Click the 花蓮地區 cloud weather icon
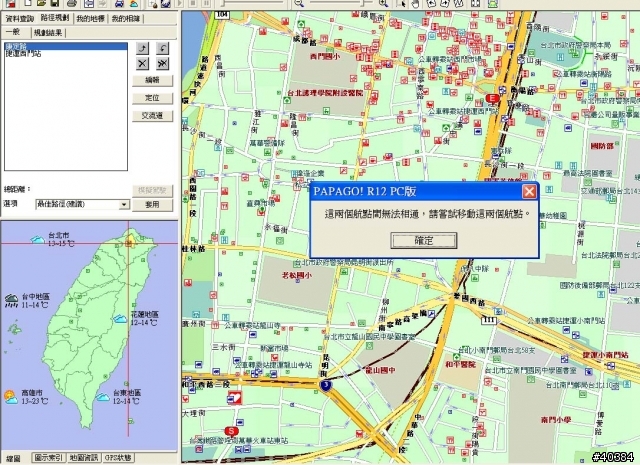Image resolution: width=640 pixels, height=465 pixels. [x=120, y=318]
